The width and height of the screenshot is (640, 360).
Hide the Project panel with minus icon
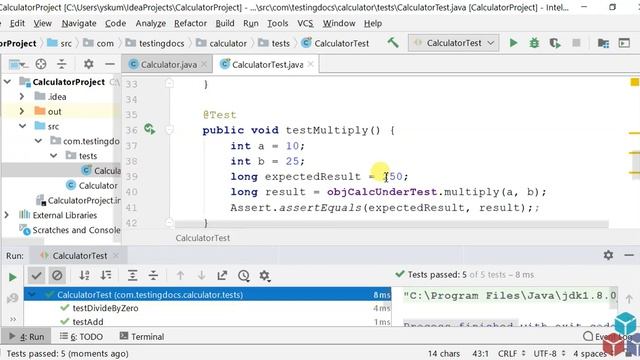[x=110, y=64]
